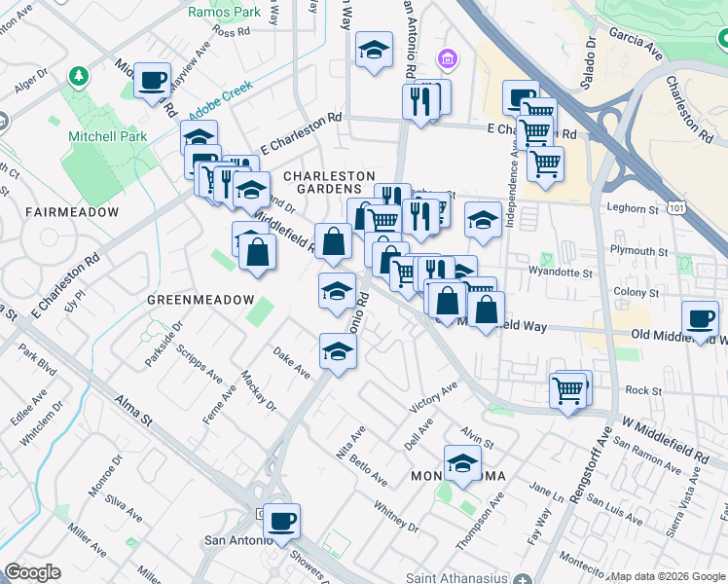This screenshot has width=728, height=584.
Task: Click the Garcia Ave label
Action: pyautogui.click(x=636, y=44)
